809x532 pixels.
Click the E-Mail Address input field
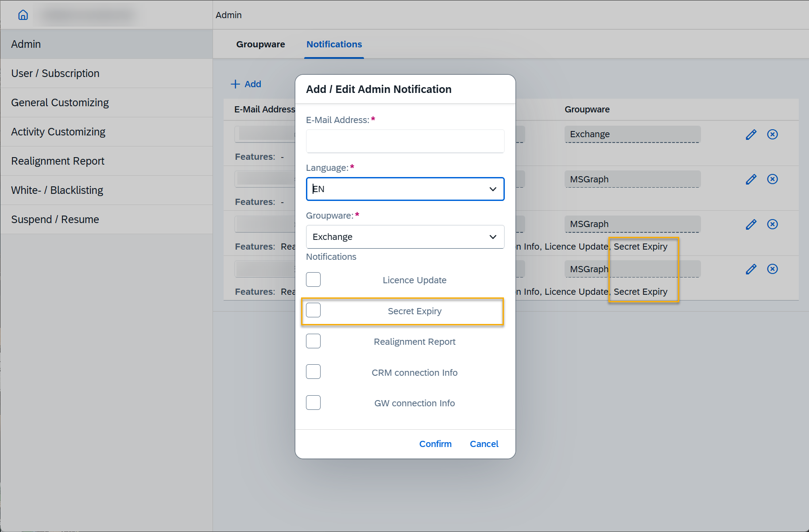click(405, 141)
